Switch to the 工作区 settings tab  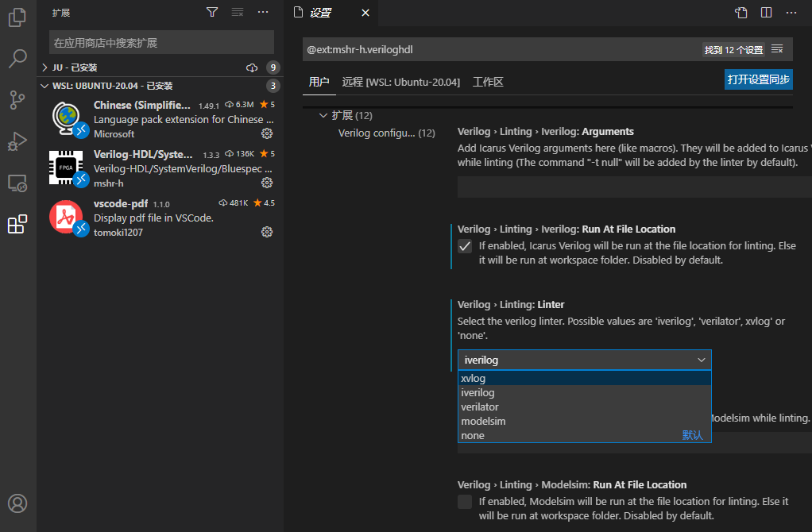[x=488, y=82]
